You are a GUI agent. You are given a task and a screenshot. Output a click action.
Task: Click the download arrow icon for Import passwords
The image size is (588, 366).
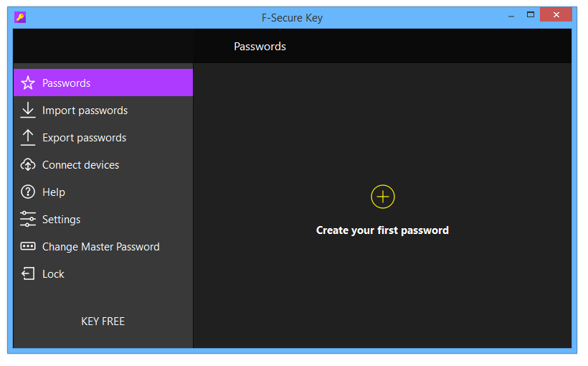click(28, 110)
